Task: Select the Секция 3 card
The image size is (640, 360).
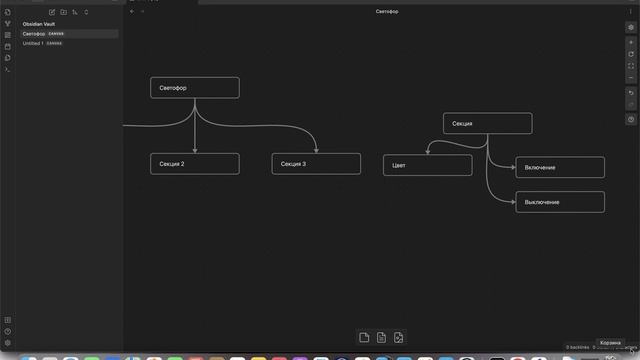Action: point(316,164)
